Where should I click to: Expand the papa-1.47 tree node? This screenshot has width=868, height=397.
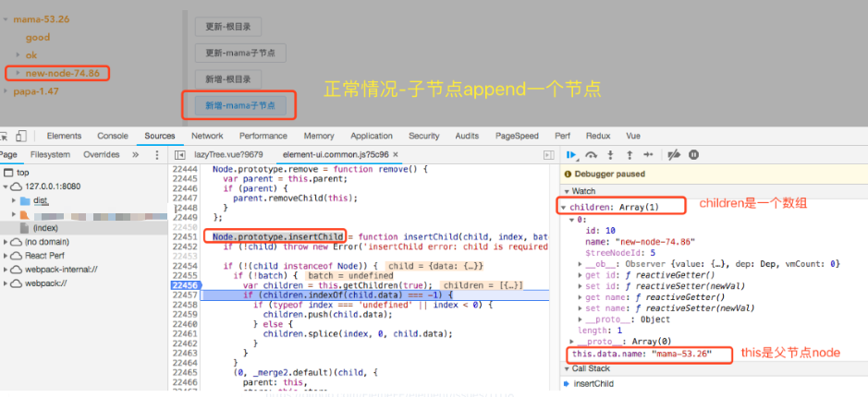pos(6,91)
